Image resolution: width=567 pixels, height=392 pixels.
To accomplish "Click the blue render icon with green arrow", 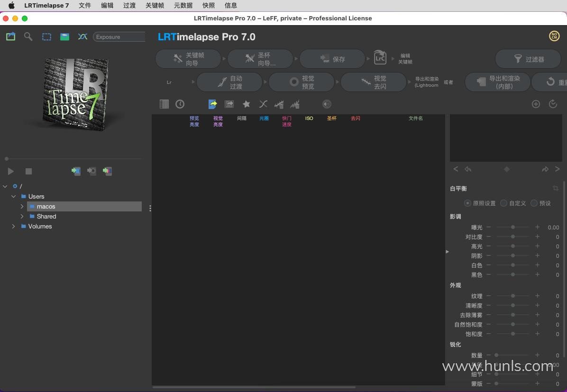I will point(76,171).
